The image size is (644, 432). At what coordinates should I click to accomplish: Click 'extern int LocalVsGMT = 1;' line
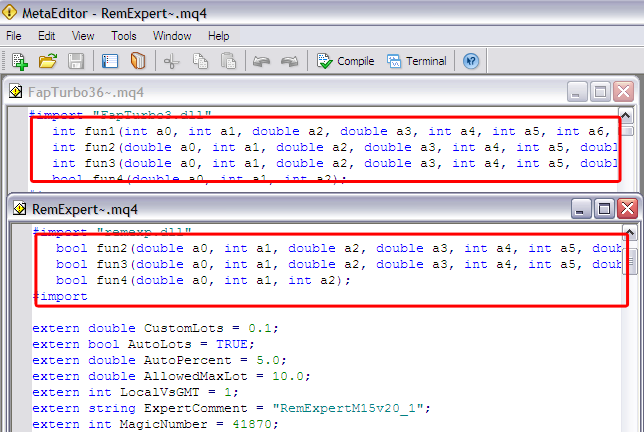135,393
